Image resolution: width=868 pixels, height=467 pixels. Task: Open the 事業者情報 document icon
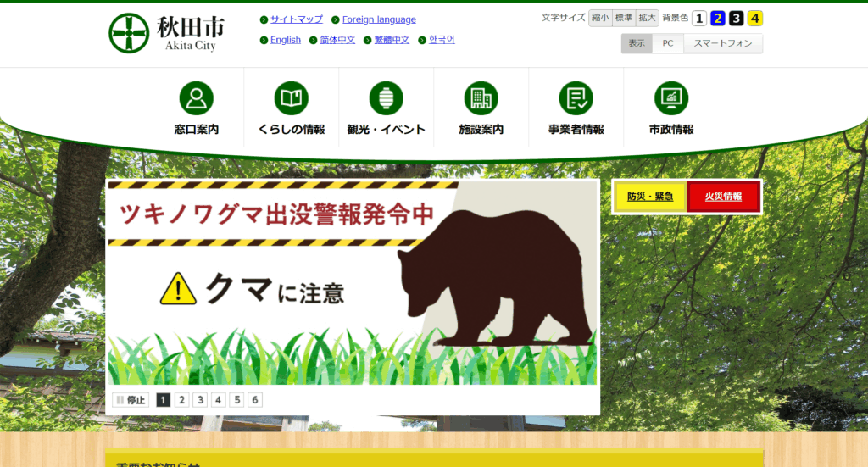pyautogui.click(x=576, y=99)
